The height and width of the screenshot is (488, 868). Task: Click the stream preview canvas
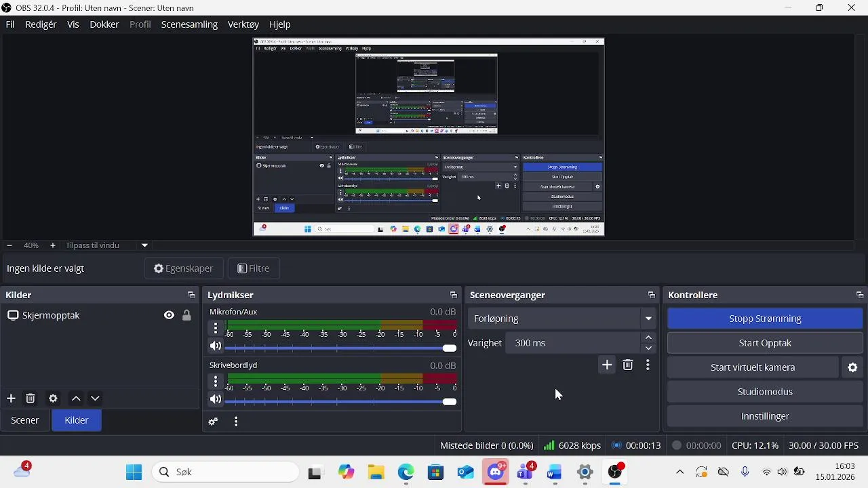[429, 137]
